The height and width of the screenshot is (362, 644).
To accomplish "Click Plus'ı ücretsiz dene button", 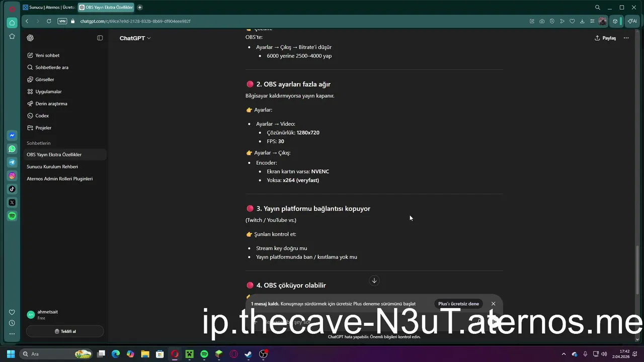I will (x=458, y=304).
